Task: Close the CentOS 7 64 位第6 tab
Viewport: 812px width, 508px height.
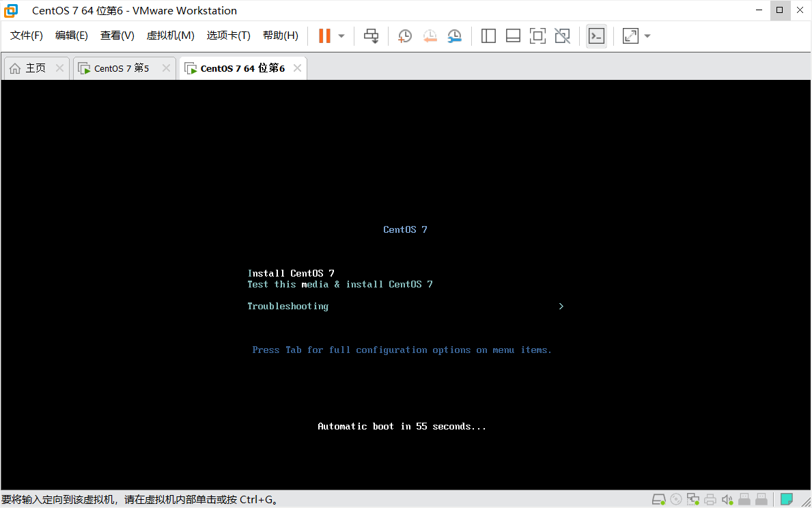Action: tap(297, 68)
